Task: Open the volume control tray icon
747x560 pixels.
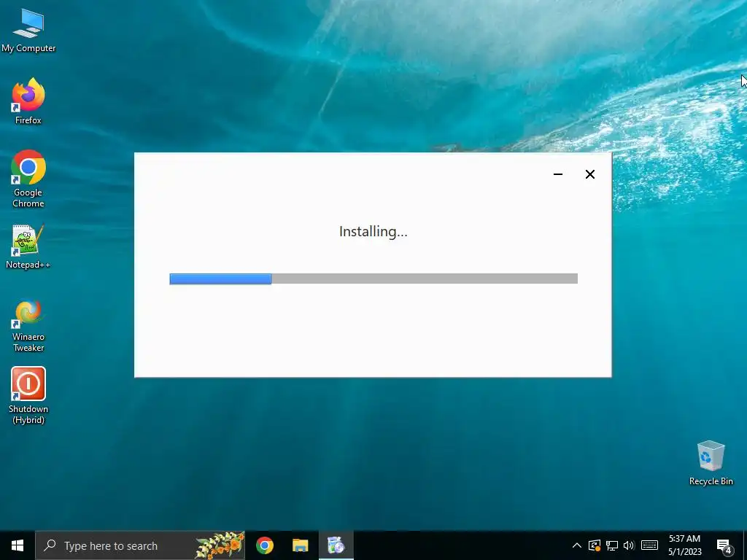Action: [629, 545]
